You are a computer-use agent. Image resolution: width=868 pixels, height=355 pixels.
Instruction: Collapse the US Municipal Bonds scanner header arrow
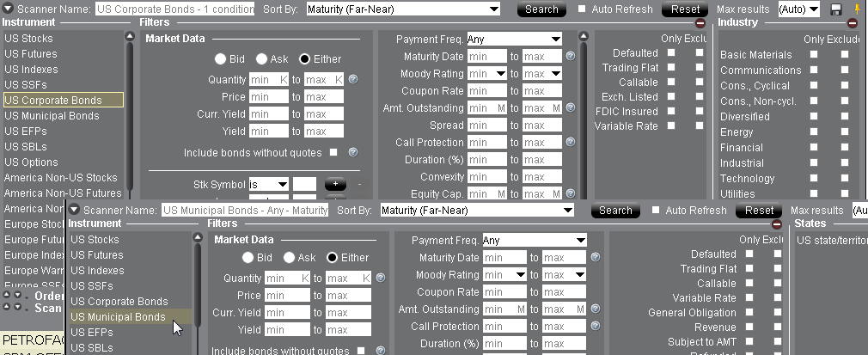pyautogui.click(x=74, y=210)
